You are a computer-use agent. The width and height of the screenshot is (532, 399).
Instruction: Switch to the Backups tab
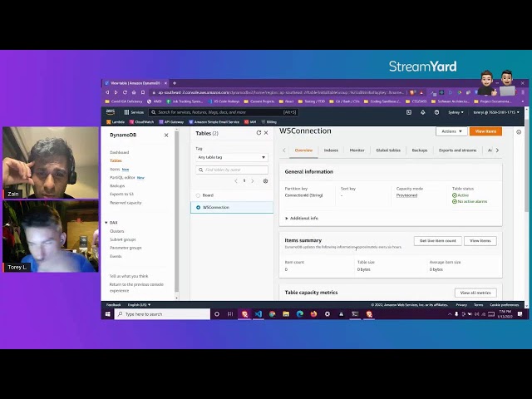pyautogui.click(x=420, y=150)
